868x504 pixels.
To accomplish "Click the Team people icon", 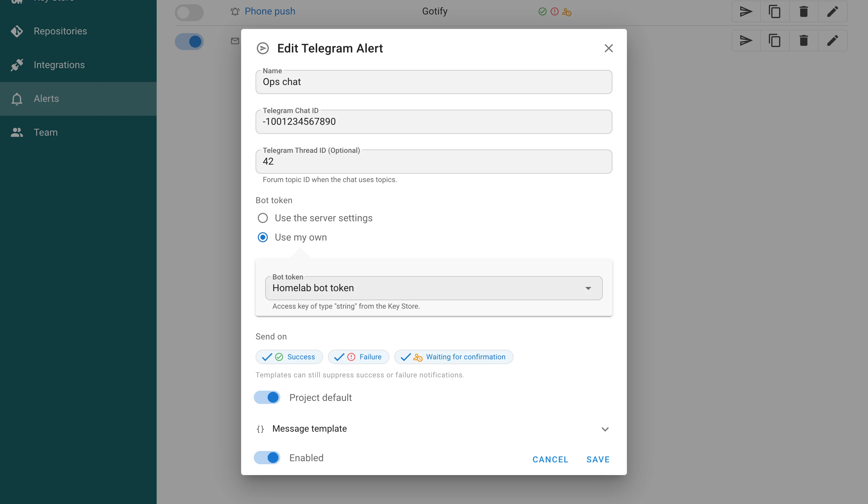I will (17, 132).
